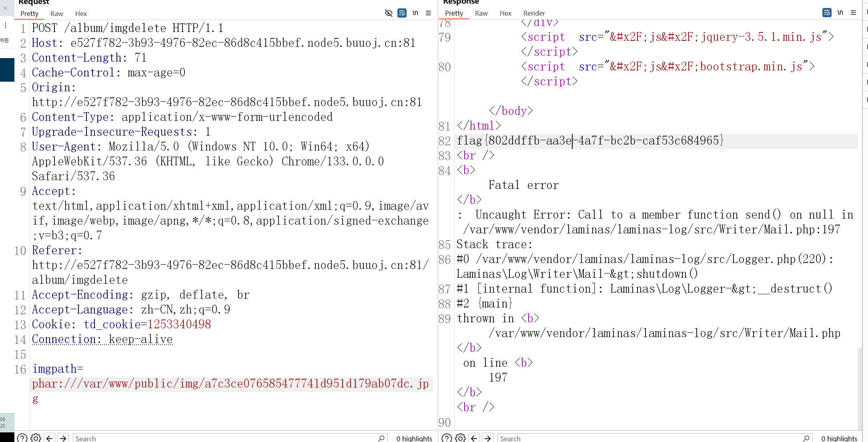
Task: Click the Cache-Control header line
Action: [108, 72]
